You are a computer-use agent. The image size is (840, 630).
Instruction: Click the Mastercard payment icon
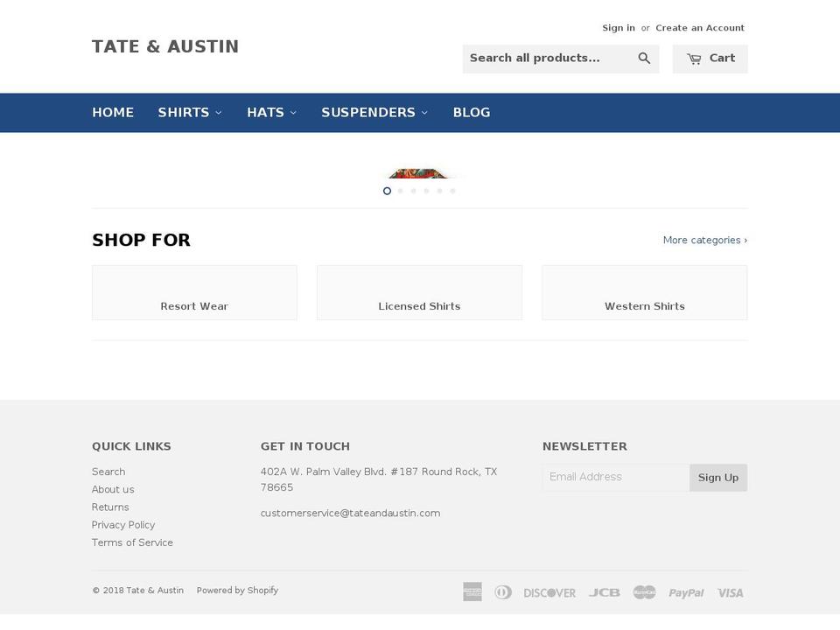(644, 592)
